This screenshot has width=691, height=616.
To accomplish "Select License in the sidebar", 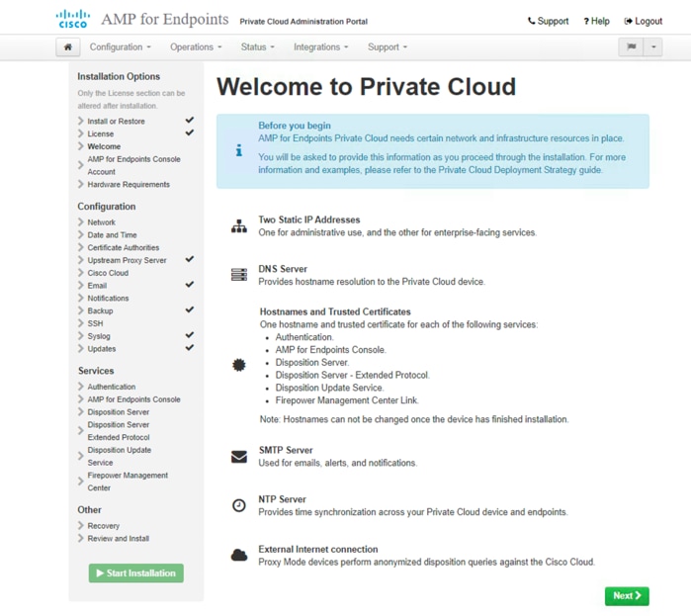I will (101, 133).
